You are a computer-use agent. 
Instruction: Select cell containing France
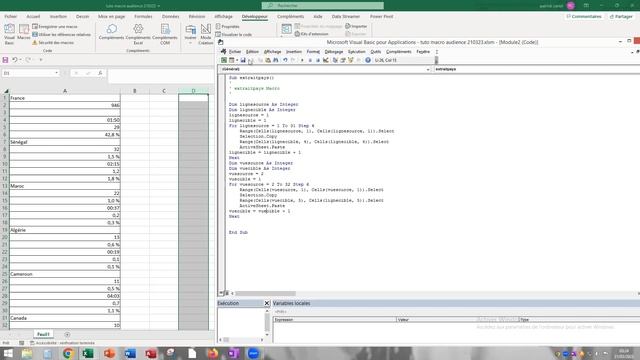pyautogui.click(x=65, y=98)
